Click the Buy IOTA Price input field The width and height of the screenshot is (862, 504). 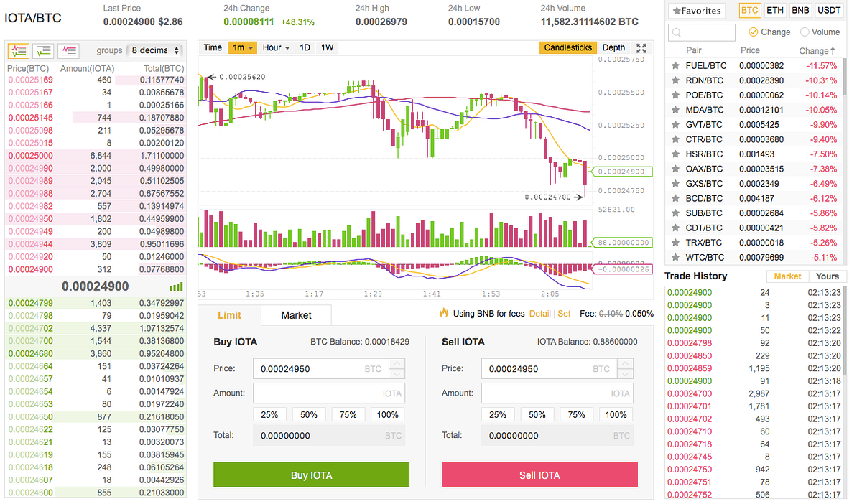320,368
